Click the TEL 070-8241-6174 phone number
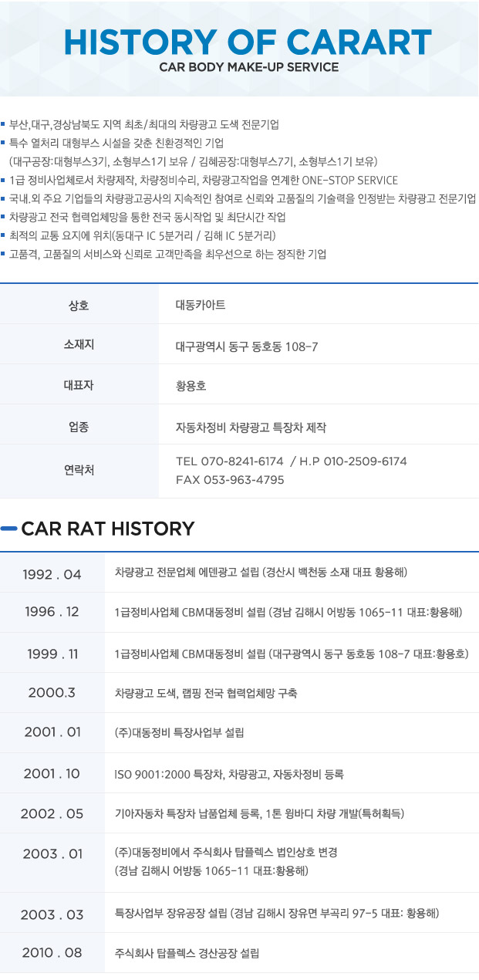This screenshot has width=479, height=980. 230,461
